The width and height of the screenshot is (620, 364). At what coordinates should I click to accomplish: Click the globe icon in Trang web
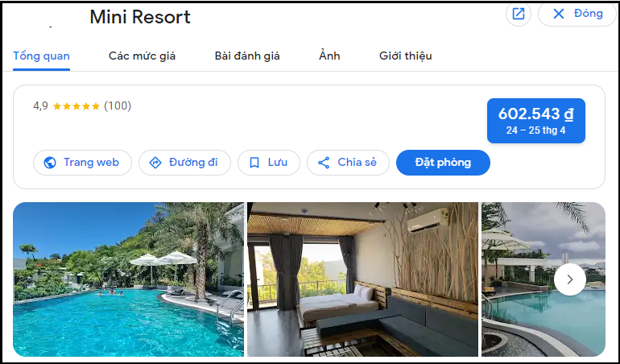pyautogui.click(x=50, y=163)
